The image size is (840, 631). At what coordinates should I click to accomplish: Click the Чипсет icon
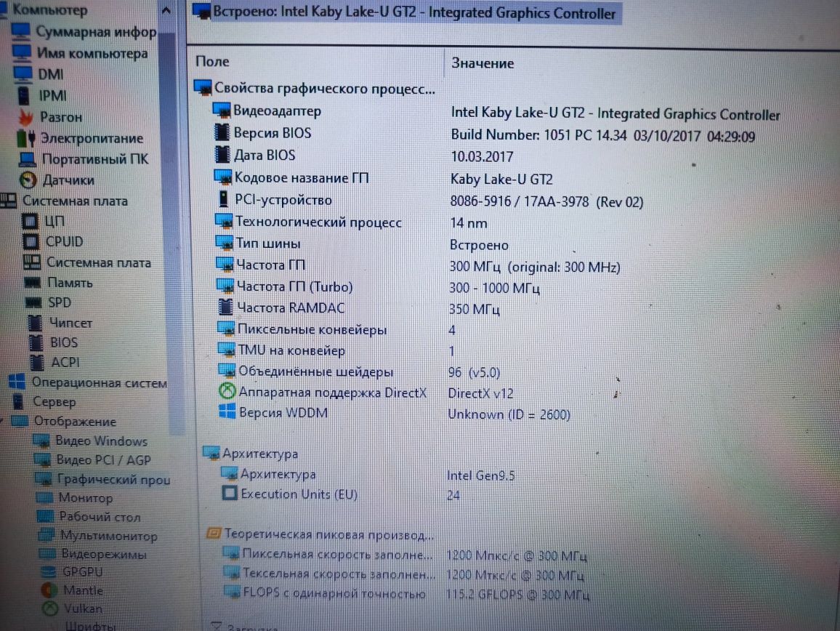point(35,323)
